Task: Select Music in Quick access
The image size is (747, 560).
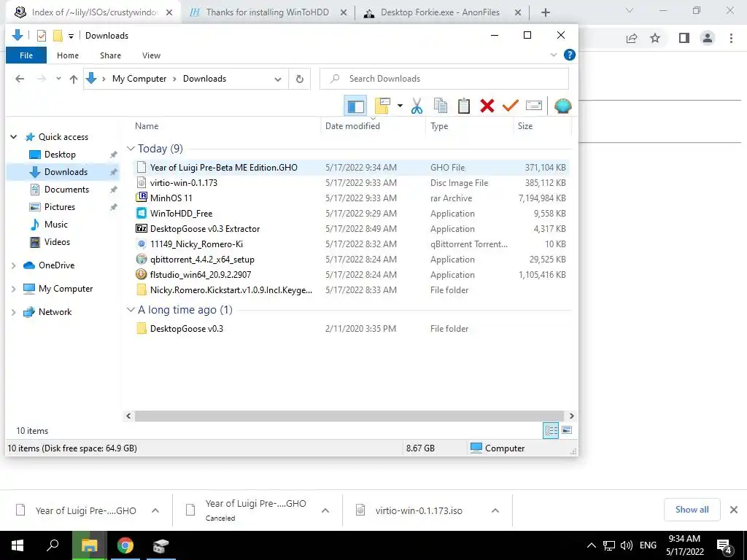Action: click(x=55, y=225)
